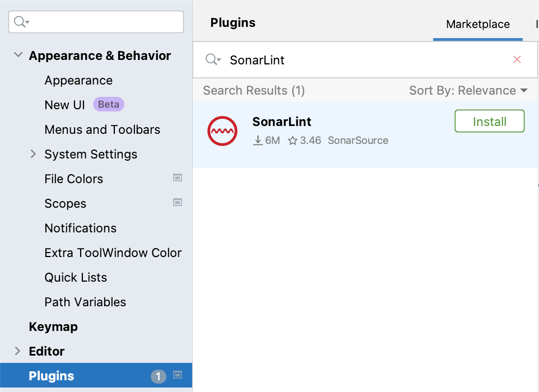Install the SonarLint plugin

[x=490, y=122]
